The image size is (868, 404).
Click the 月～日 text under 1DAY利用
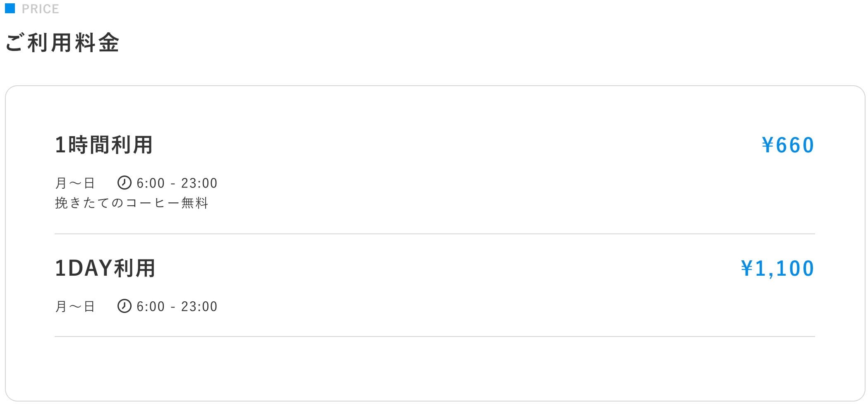point(75,306)
